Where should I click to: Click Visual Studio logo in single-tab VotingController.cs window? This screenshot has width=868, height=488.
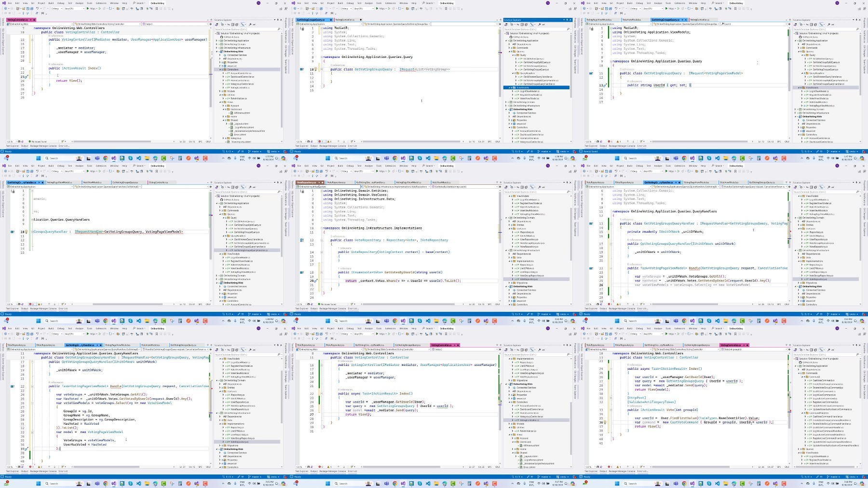4,3
